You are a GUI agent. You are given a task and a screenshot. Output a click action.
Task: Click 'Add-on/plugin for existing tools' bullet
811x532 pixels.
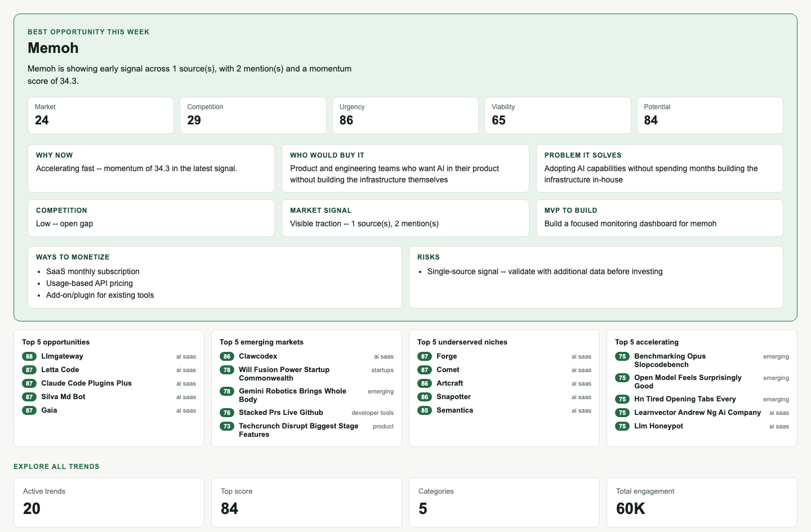pyautogui.click(x=100, y=295)
